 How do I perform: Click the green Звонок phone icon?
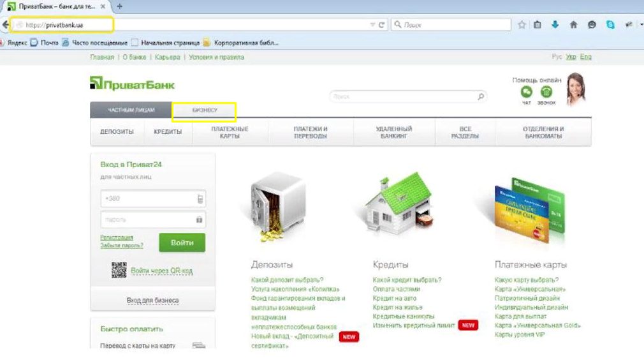[x=546, y=93]
